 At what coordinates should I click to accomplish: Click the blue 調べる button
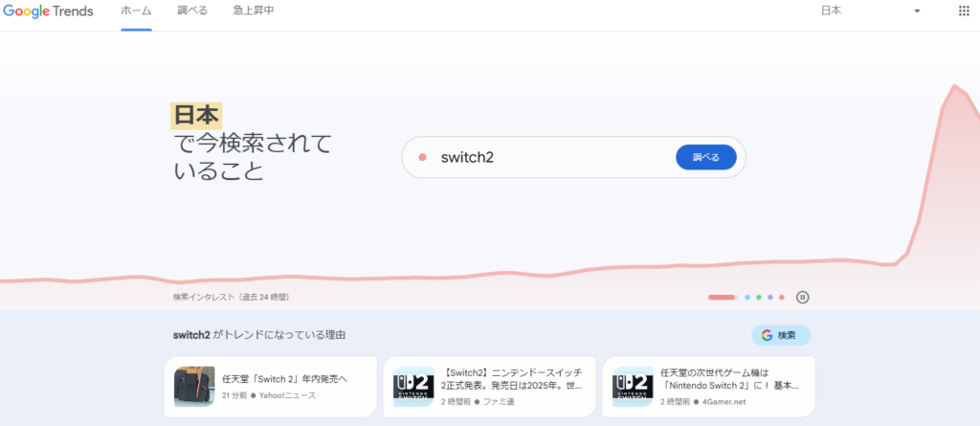coord(706,158)
